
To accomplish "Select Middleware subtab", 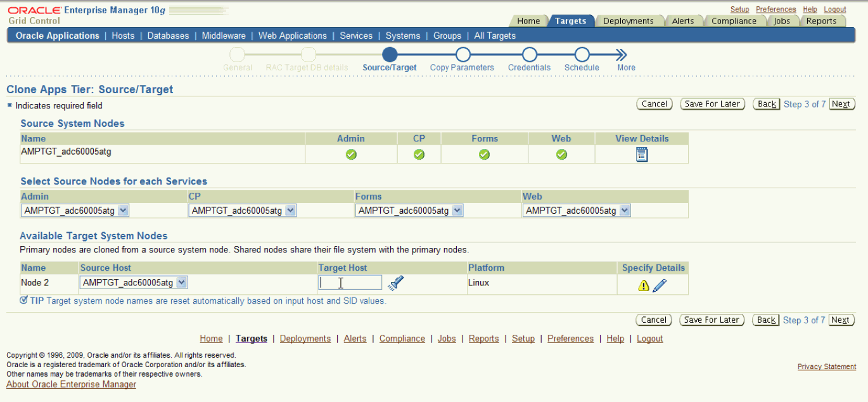I will click(x=224, y=36).
